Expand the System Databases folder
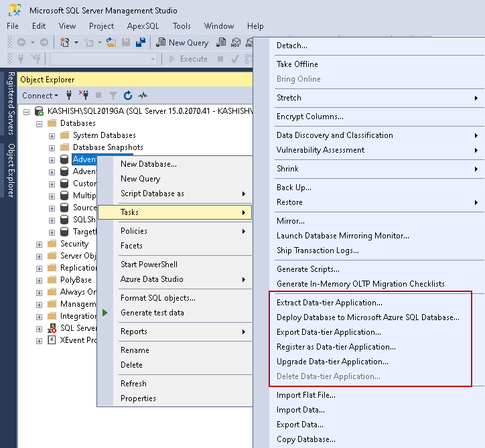Screen dimensions: 485x448 (52, 136)
